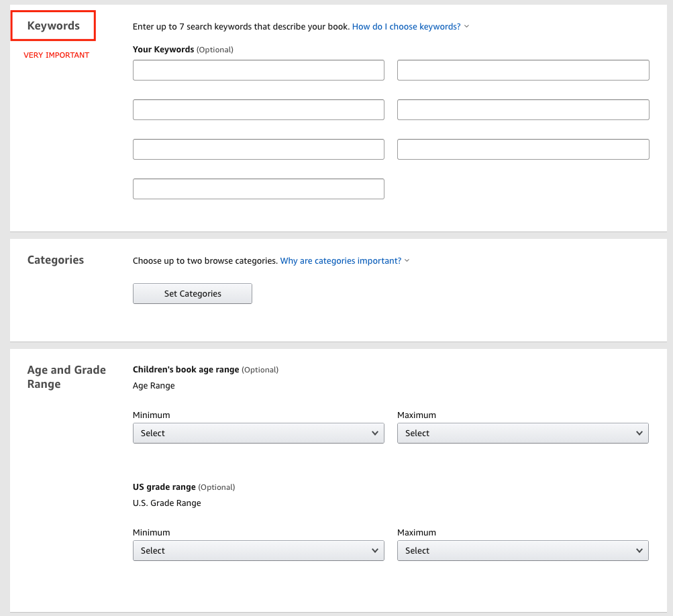Click the second keyword field, top right
Image resolution: width=673 pixels, height=616 pixels.
point(523,70)
